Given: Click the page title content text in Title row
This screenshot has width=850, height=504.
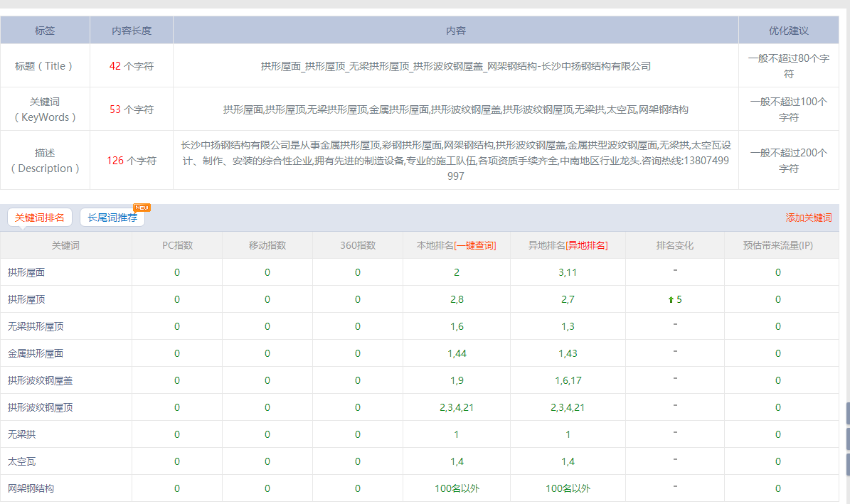Looking at the screenshot, I should point(456,66).
